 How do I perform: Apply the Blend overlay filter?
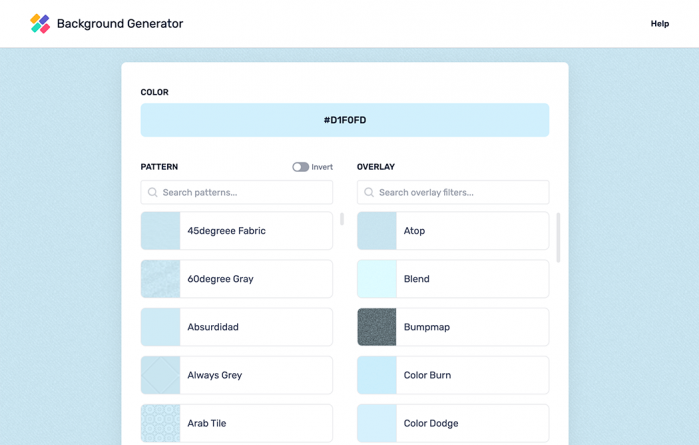point(452,279)
